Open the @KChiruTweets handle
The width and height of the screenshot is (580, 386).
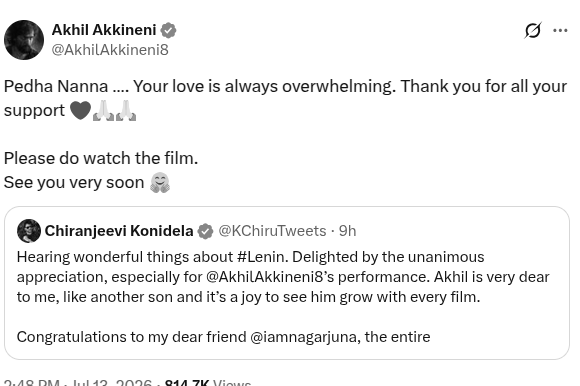tap(272, 231)
